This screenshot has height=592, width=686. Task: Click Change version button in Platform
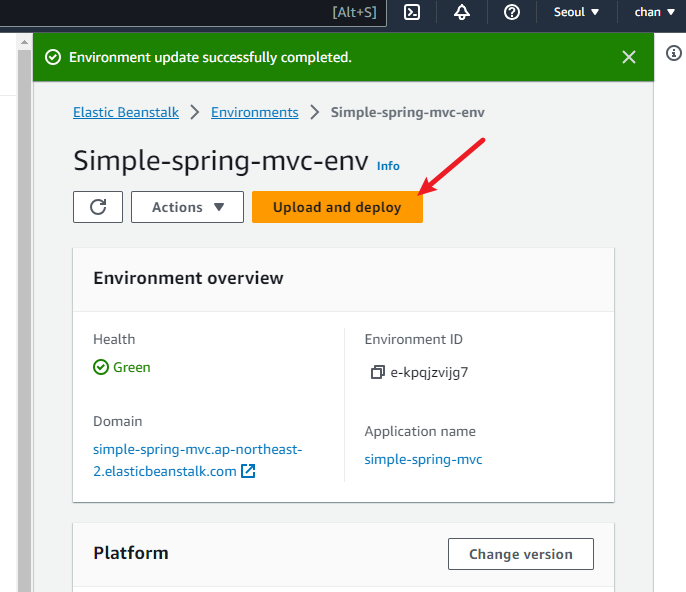coord(521,554)
